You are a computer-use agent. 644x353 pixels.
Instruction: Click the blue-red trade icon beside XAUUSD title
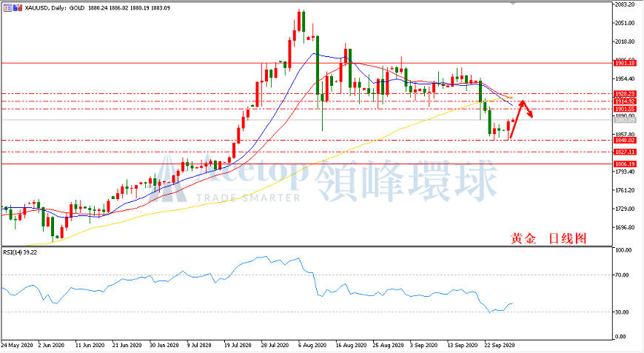pyautogui.click(x=18, y=7)
